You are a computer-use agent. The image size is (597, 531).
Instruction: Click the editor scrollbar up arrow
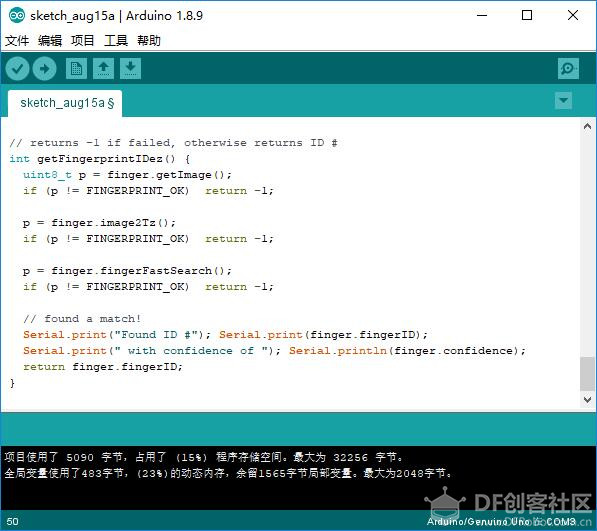click(x=587, y=126)
